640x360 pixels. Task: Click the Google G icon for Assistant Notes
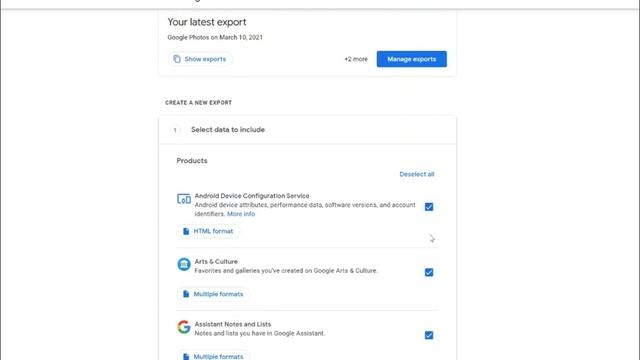pyautogui.click(x=184, y=327)
